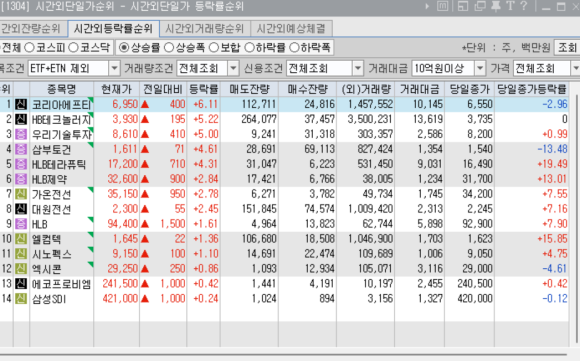Click 가온전선's current price 35,150
This screenshot has width=580, height=361.
[122, 194]
